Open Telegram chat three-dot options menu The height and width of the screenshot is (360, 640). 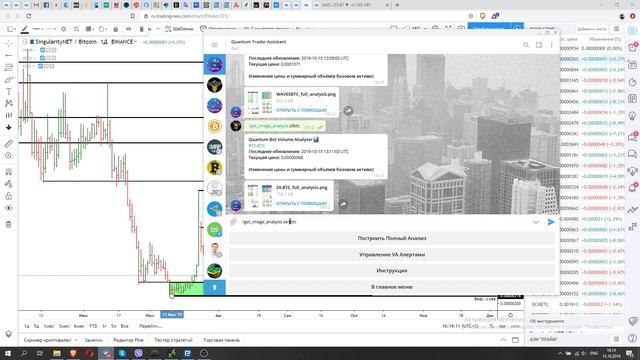coord(551,45)
